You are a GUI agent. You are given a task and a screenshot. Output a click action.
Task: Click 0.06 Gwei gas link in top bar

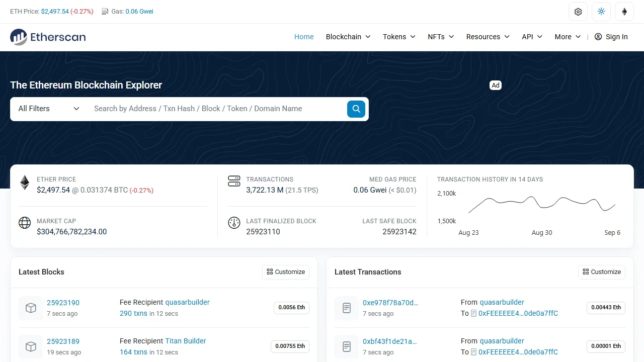coord(139,11)
